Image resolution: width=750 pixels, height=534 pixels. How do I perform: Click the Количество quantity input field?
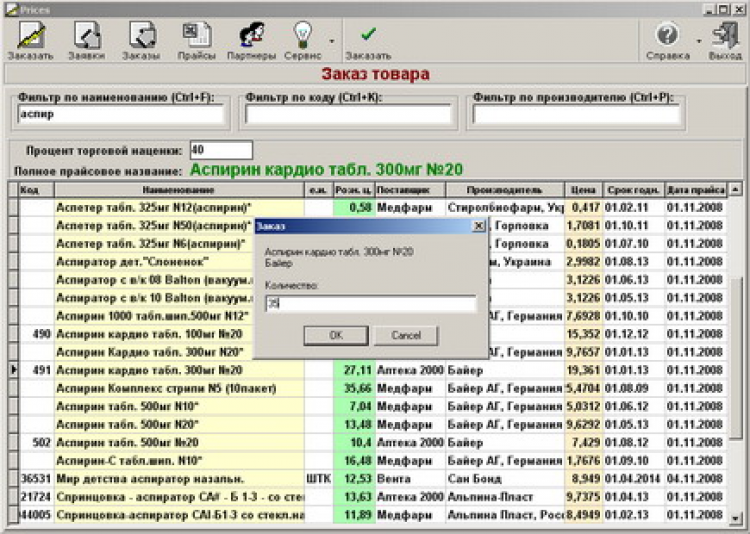(370, 303)
